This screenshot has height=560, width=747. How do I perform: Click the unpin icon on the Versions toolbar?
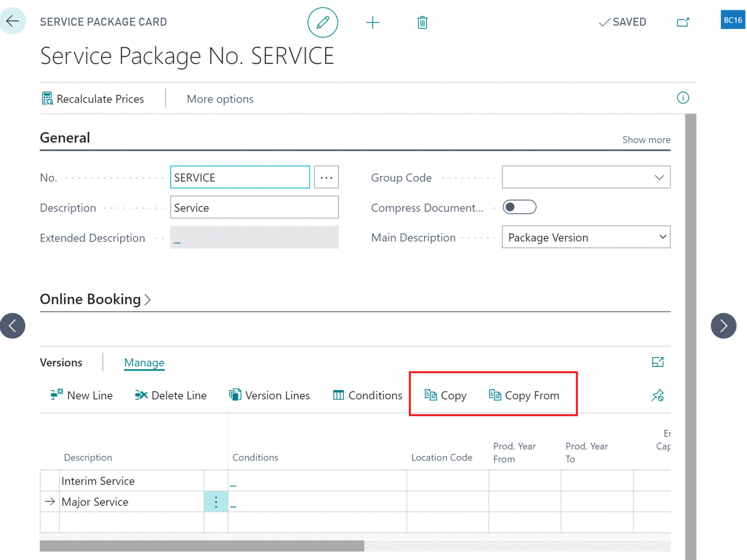pyautogui.click(x=658, y=395)
